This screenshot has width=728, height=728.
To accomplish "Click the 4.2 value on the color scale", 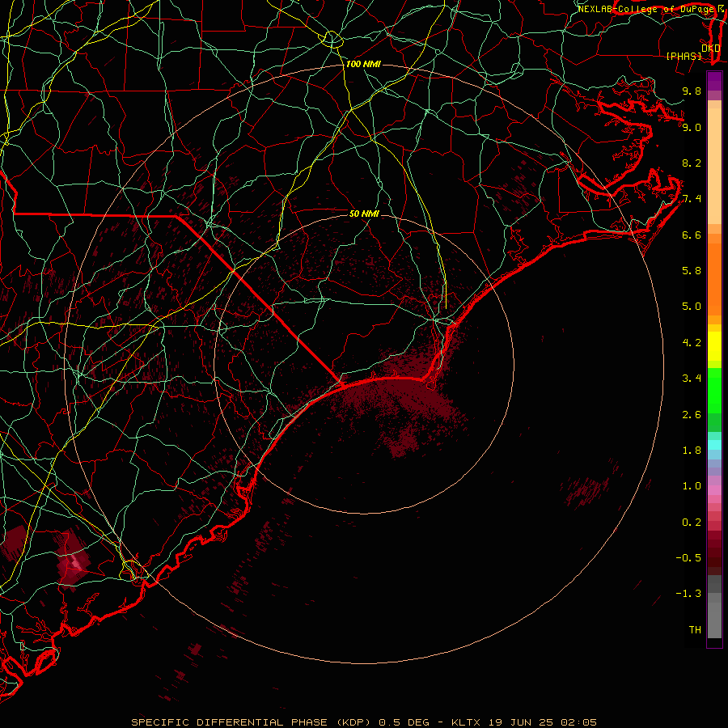I will tap(692, 343).
